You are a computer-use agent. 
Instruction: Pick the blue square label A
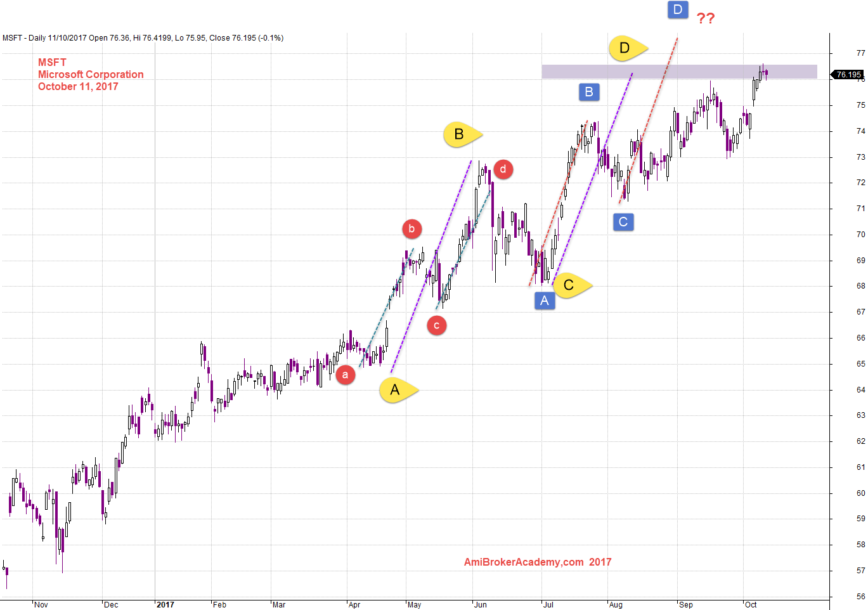tap(545, 301)
